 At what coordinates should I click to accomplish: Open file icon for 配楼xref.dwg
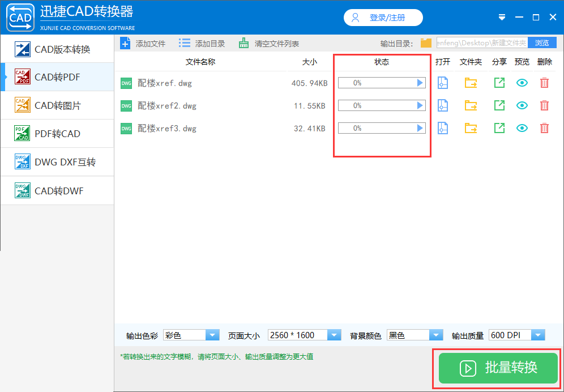point(442,83)
